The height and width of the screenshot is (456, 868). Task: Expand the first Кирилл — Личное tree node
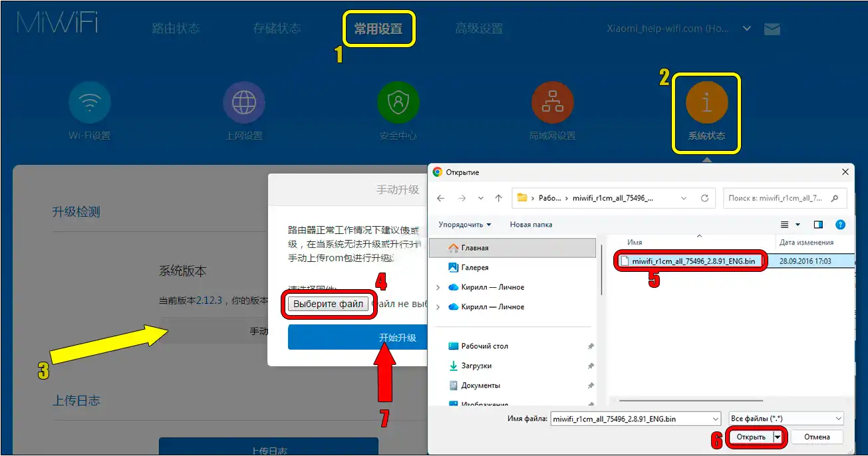(438, 287)
